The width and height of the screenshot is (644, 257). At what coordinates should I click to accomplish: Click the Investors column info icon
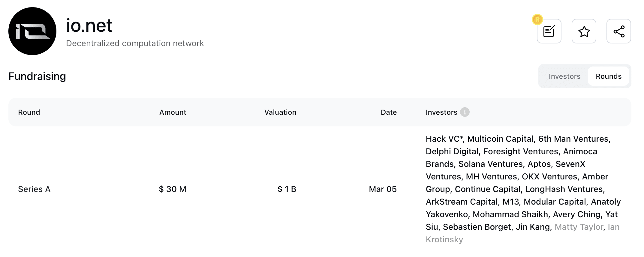465,112
